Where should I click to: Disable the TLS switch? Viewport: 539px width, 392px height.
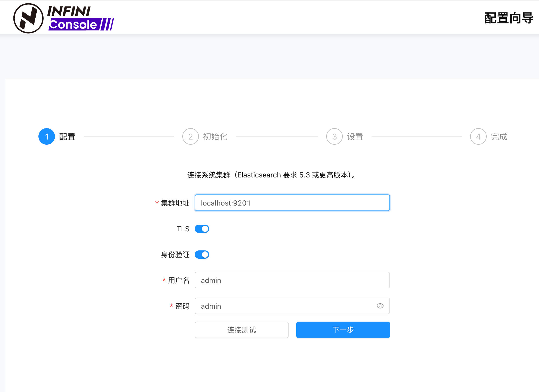202,229
